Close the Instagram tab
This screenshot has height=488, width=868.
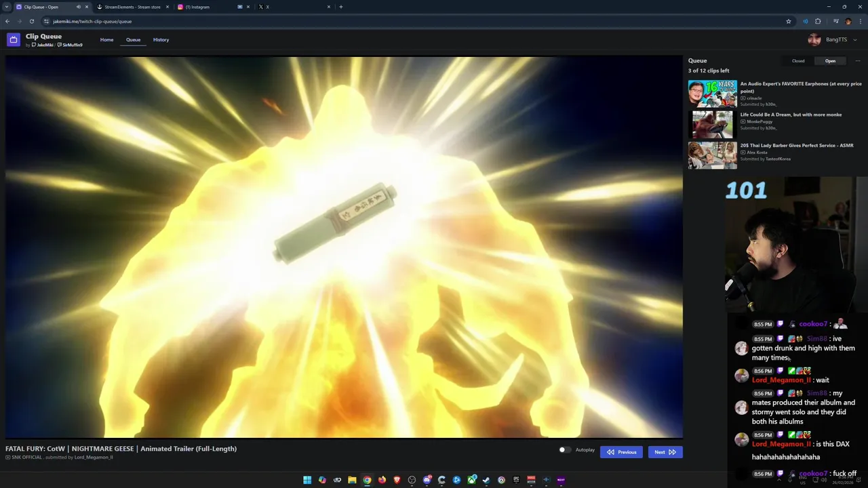(248, 7)
